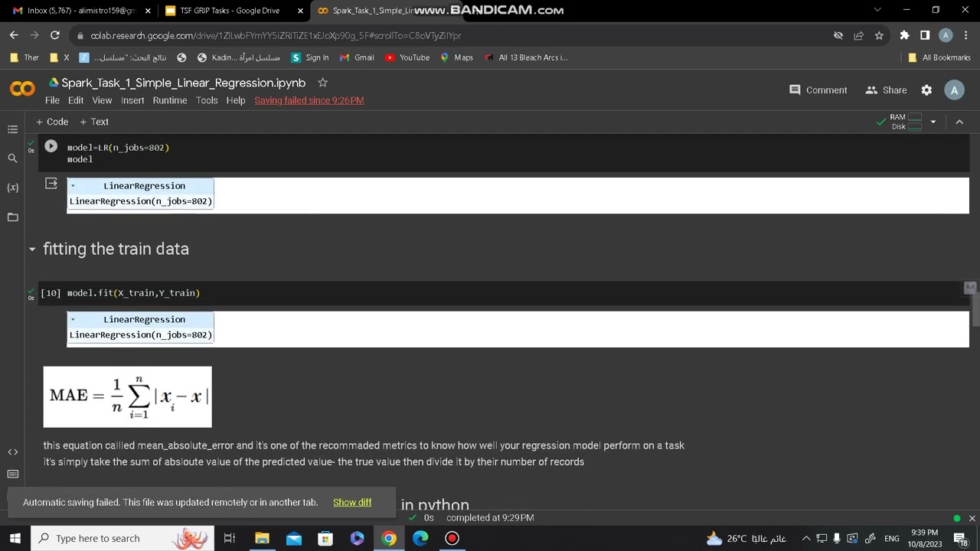Screen dimensions: 980x551
Task: Open Microsoft Edge from the taskbar
Action: pos(420,538)
